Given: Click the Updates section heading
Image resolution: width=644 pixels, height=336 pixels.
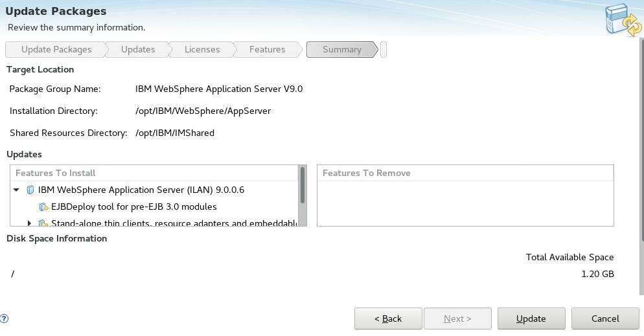Looking at the screenshot, I should click(x=24, y=154).
